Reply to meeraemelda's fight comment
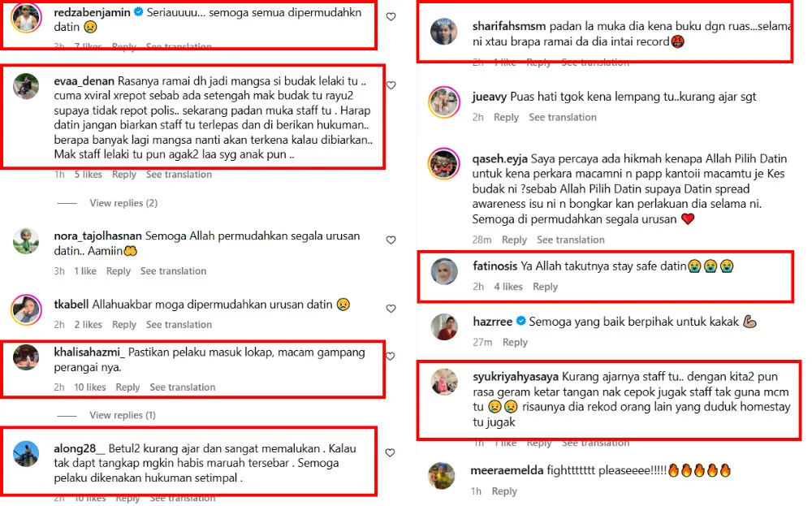 click(x=504, y=491)
